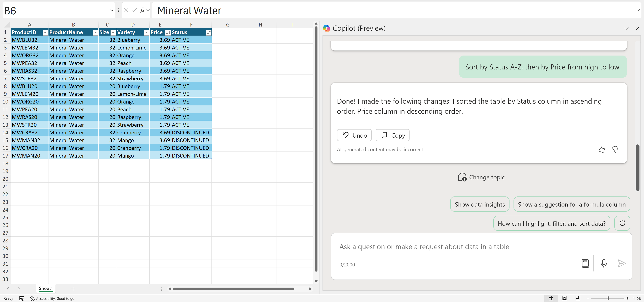644x302 pixels.
Task: Click the Show data insights suggestion
Action: (x=479, y=204)
